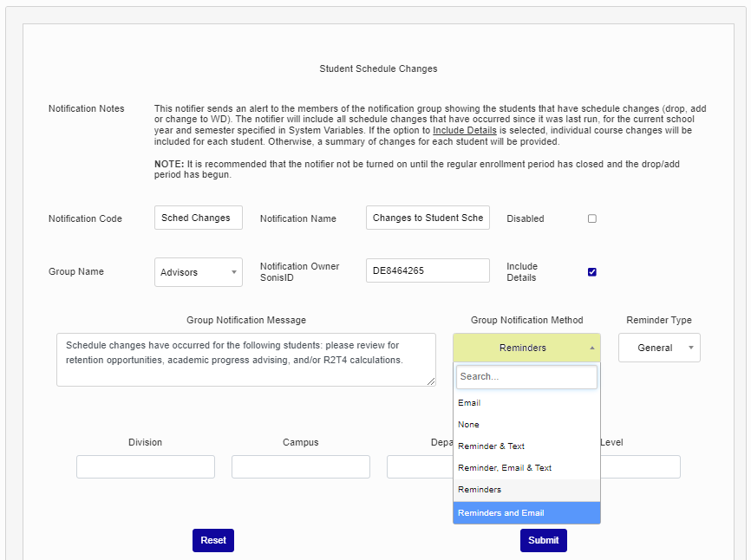Open the Group Name Advisors dropdown
Image resolution: width=751 pixels, height=560 pixels.
click(199, 272)
